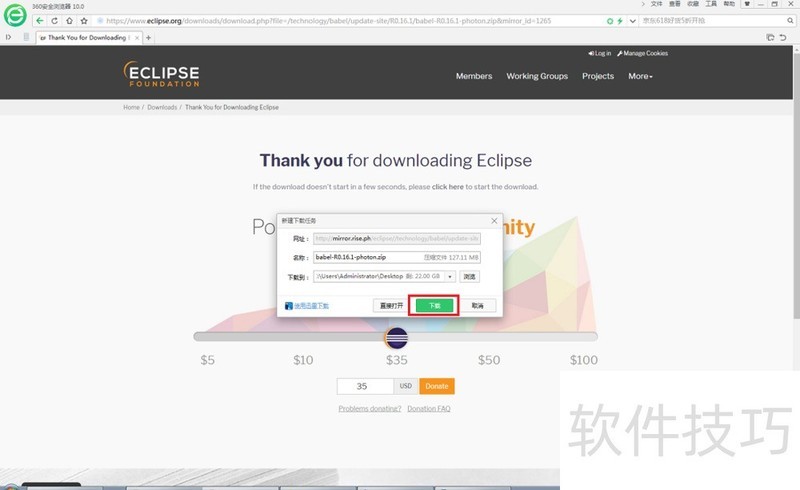Expand the download location dropdown arrow
The image size is (800, 490).
coord(450,277)
